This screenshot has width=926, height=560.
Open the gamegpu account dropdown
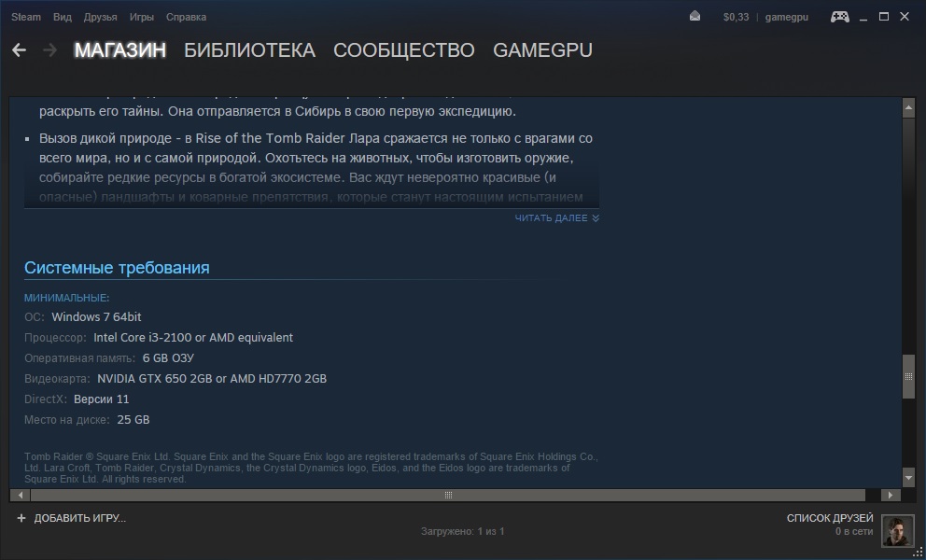(x=787, y=17)
